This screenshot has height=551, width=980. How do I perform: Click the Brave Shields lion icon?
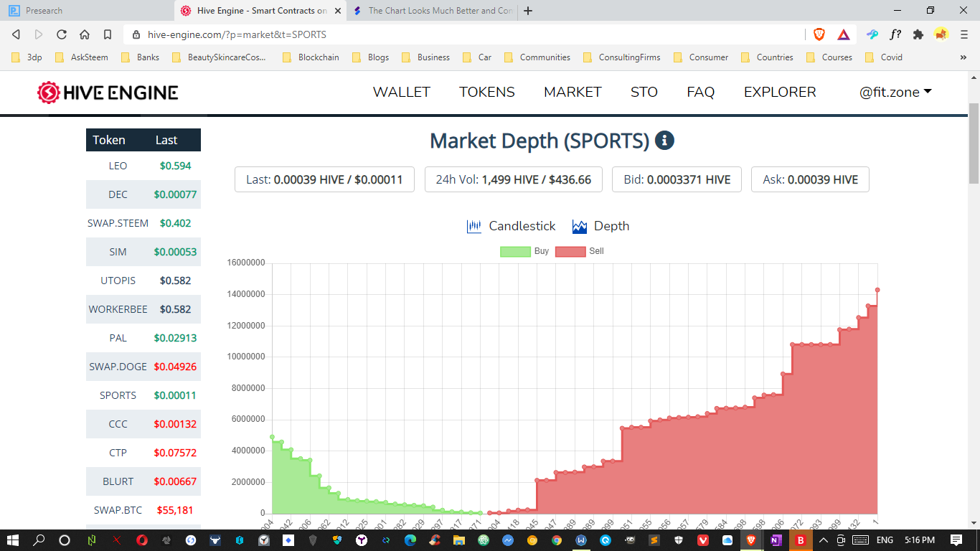click(x=819, y=34)
